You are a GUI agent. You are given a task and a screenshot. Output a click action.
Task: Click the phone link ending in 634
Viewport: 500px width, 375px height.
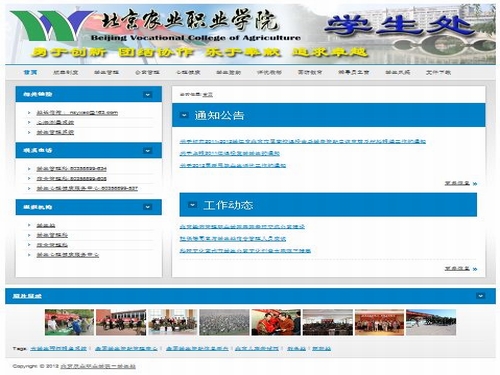tap(72, 169)
